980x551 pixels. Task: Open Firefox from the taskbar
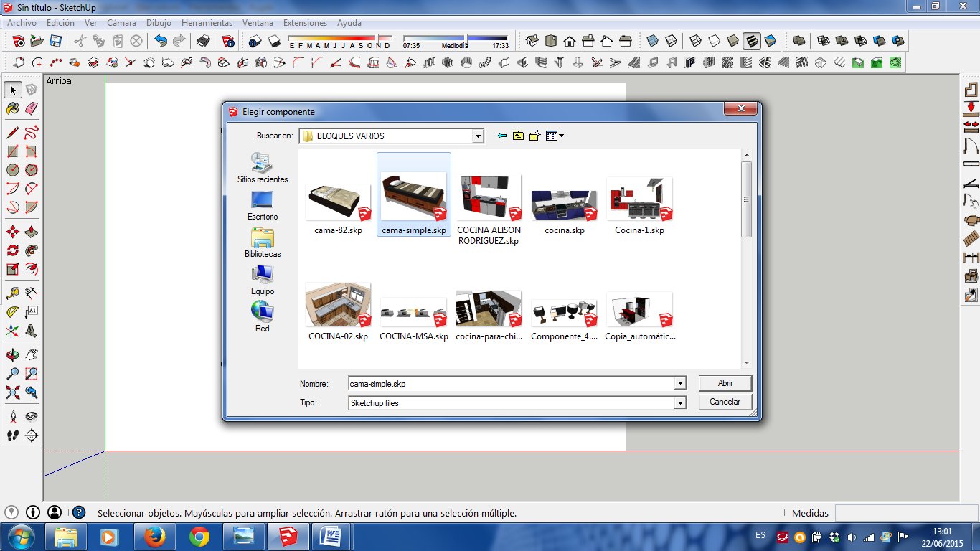coord(154,537)
